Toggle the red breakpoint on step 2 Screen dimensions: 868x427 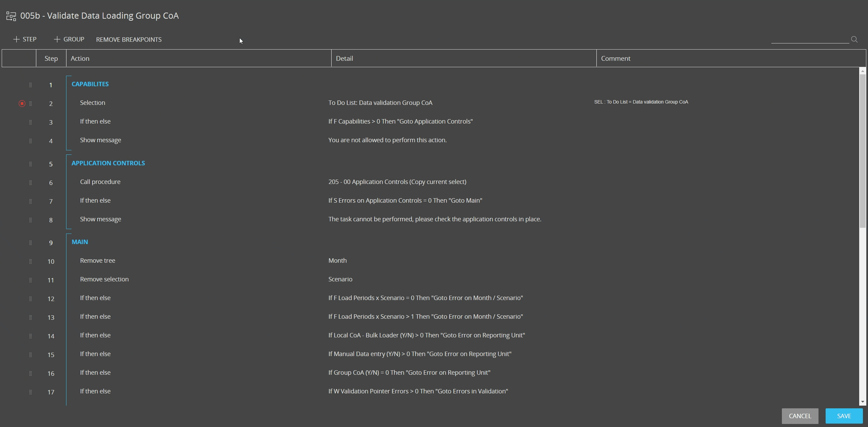coord(22,104)
